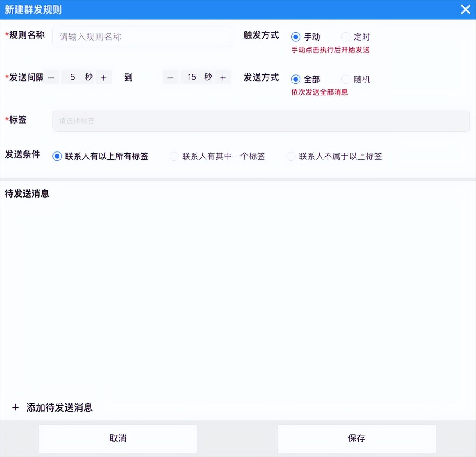
Task: Select 联系人不属于以上标签 condition
Action: [x=291, y=156]
